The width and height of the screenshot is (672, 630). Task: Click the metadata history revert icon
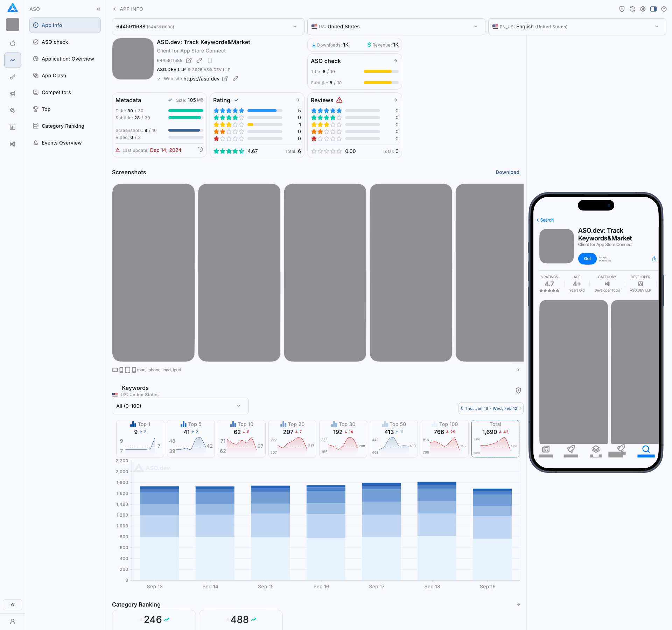coord(200,149)
